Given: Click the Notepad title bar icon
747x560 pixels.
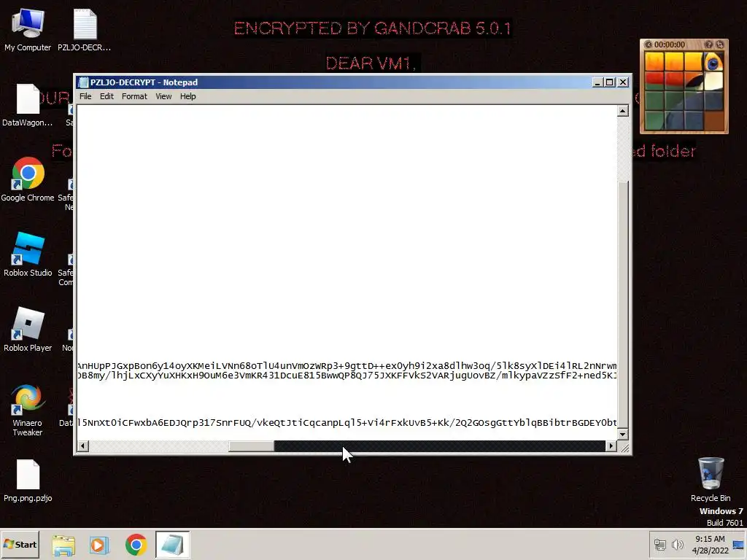Looking at the screenshot, I should tap(83, 82).
